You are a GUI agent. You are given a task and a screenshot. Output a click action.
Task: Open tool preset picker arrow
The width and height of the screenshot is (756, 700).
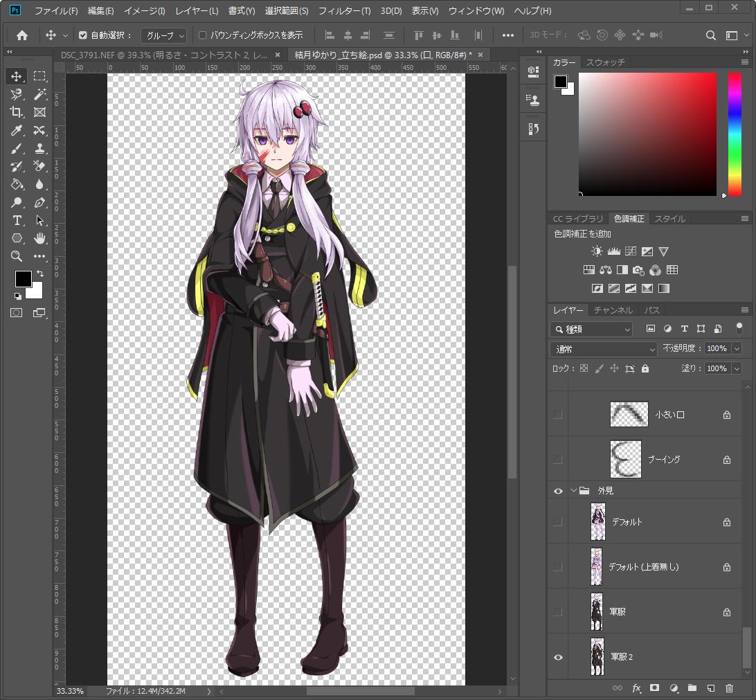(x=65, y=35)
